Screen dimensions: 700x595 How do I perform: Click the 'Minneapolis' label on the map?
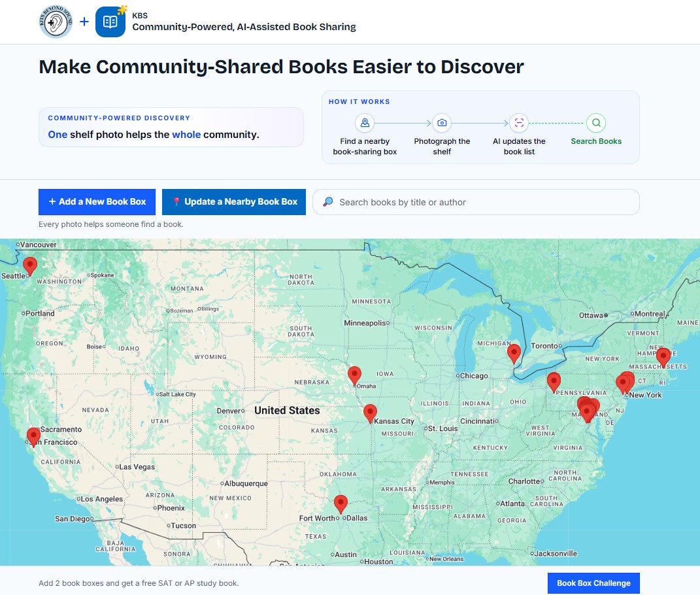click(364, 323)
